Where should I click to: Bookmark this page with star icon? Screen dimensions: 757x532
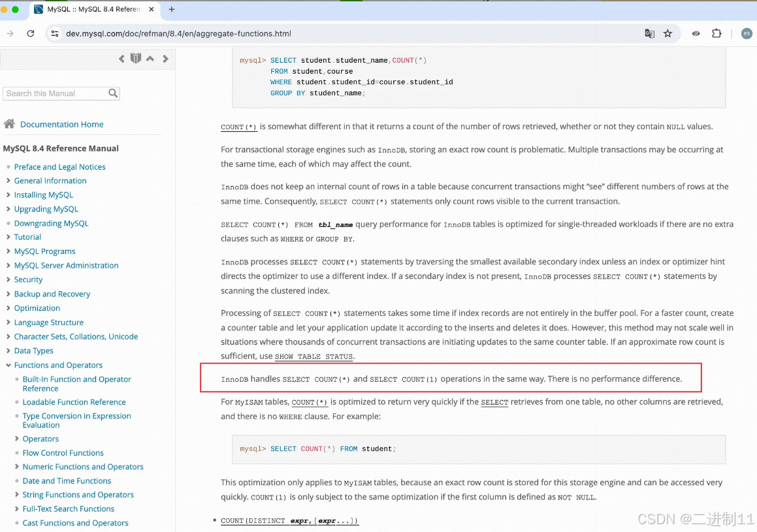click(668, 33)
